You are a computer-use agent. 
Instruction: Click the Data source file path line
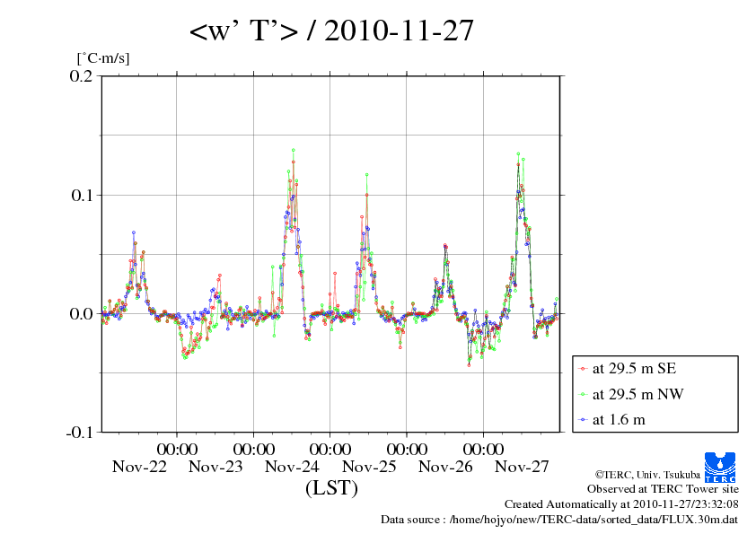point(559,520)
